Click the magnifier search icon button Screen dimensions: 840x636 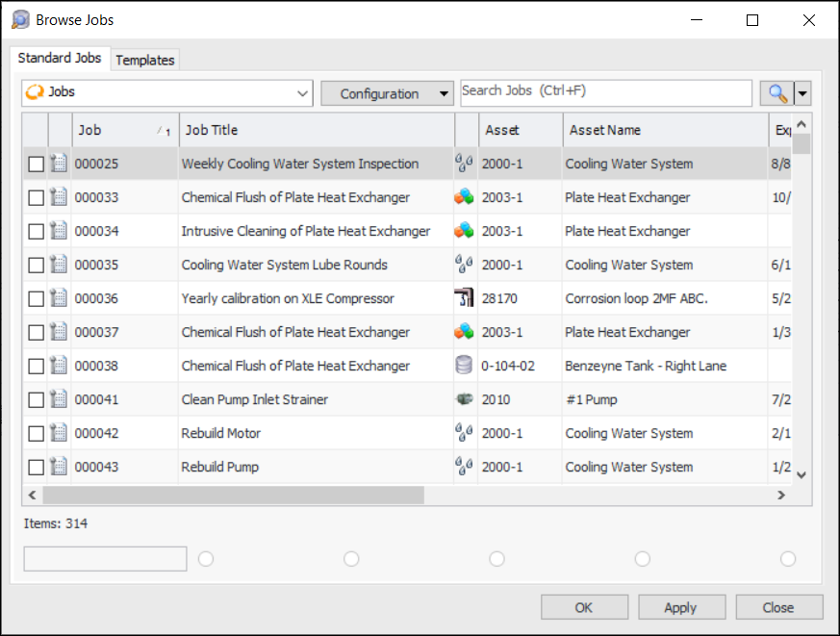(776, 93)
